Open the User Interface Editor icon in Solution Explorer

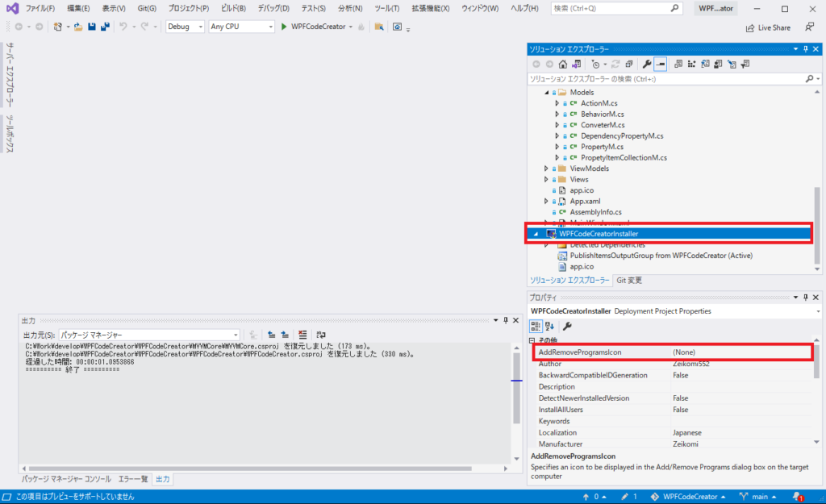(718, 65)
